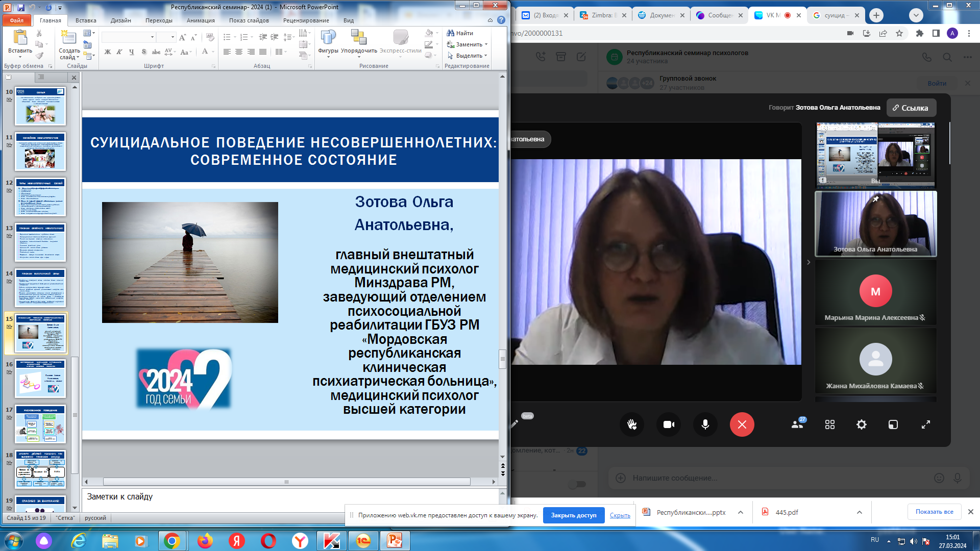Switch call to grid view layout
Image resolution: width=980 pixels, height=551 pixels.
[830, 424]
